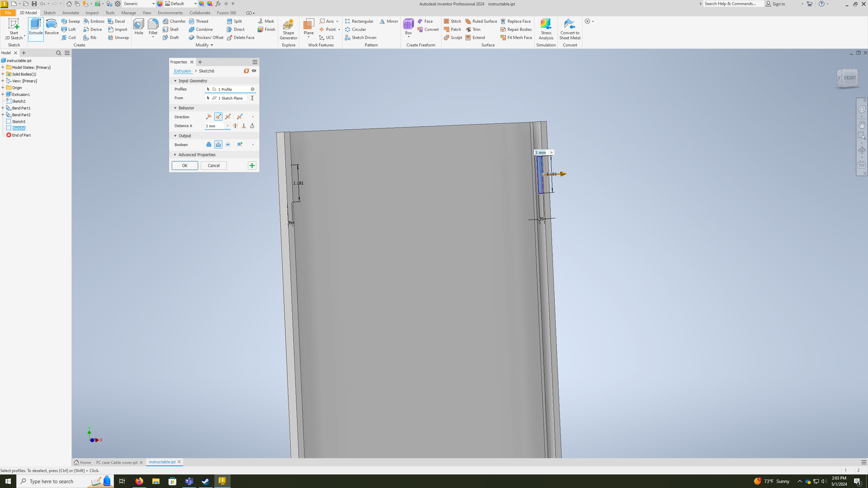
Task: Choose Rectangular pattern tool
Action: [359, 21]
